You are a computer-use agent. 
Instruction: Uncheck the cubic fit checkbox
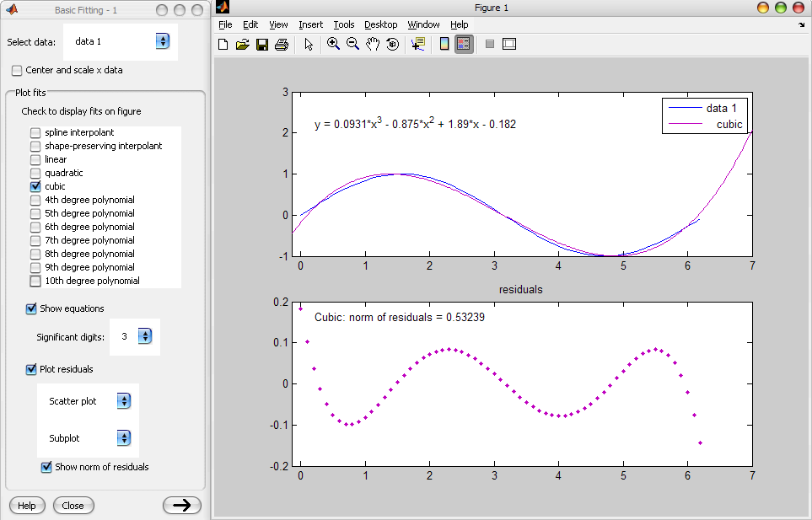35,187
